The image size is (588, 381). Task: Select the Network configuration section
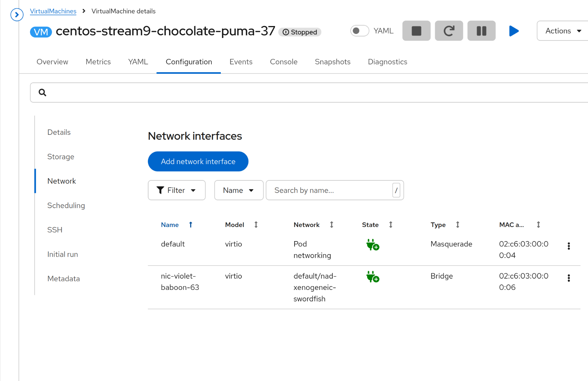tap(61, 181)
